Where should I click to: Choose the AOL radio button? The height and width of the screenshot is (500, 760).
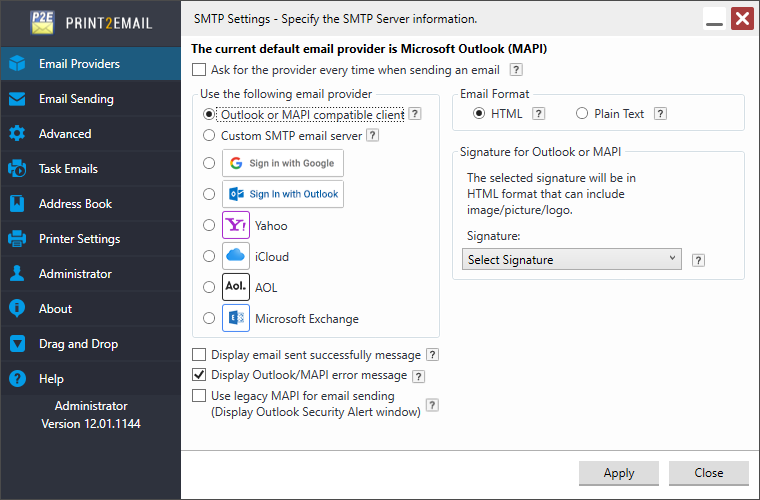point(209,287)
